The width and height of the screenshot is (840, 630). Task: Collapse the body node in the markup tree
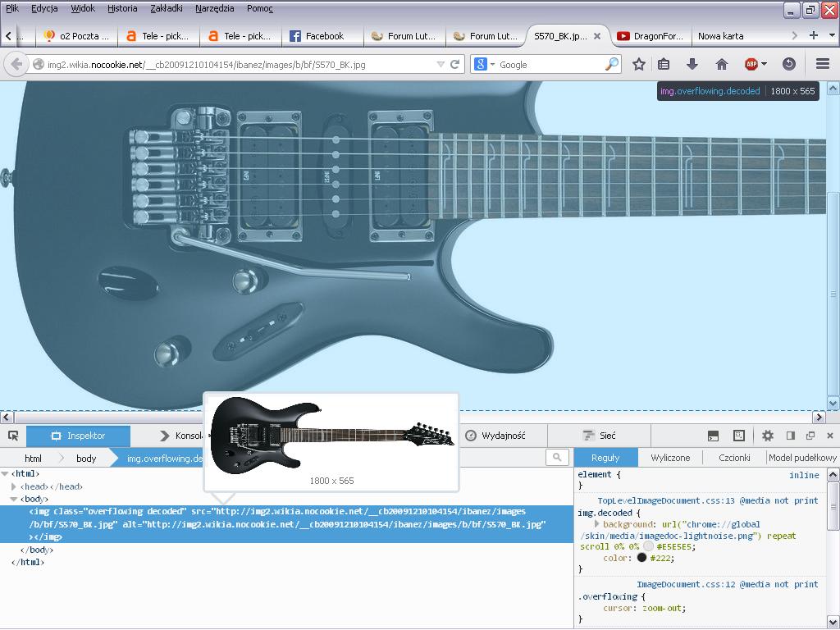coord(14,499)
